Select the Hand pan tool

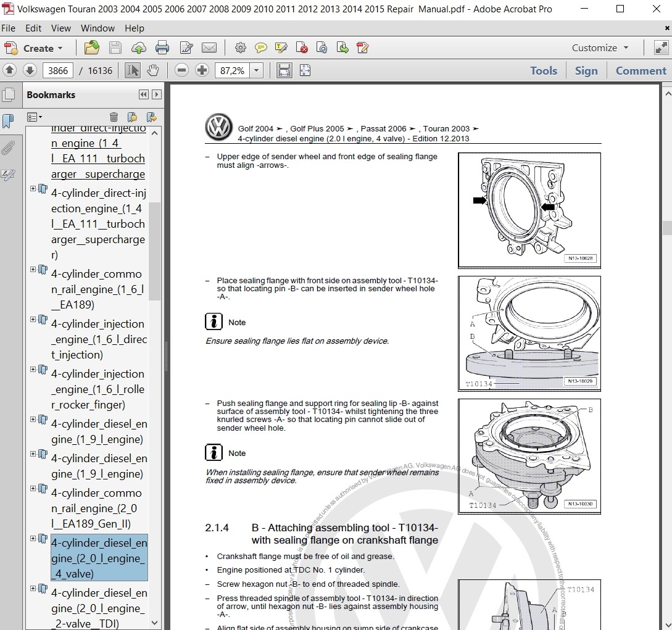click(x=152, y=70)
